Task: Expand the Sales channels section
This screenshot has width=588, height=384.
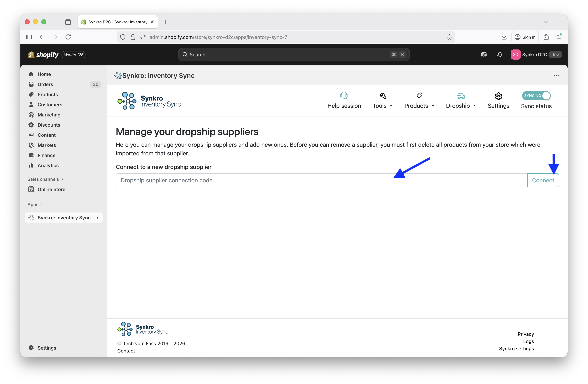Action: [x=45, y=179]
